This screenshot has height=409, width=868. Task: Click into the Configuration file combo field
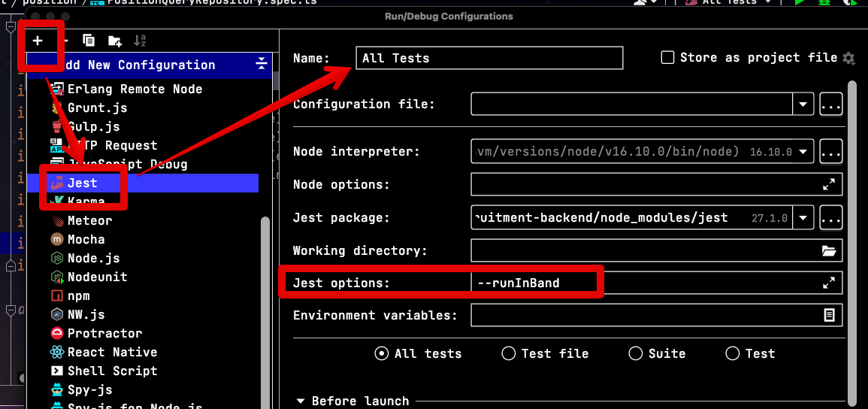coord(632,104)
